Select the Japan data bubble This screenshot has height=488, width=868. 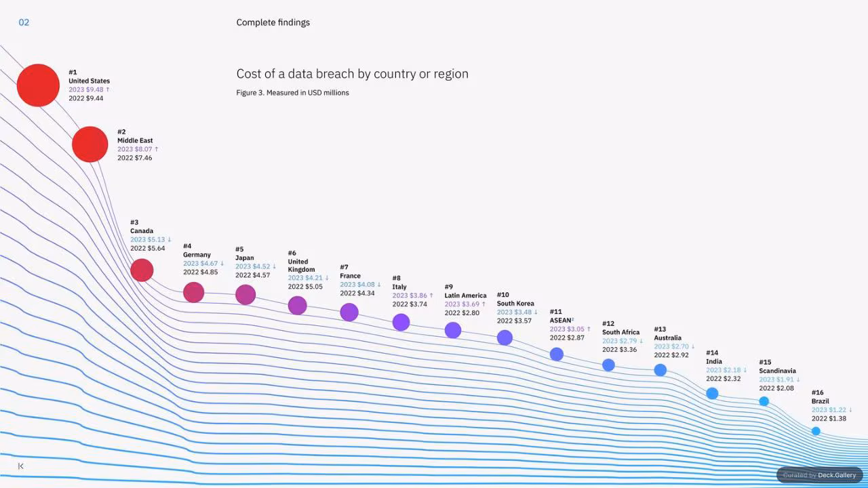[245, 294]
